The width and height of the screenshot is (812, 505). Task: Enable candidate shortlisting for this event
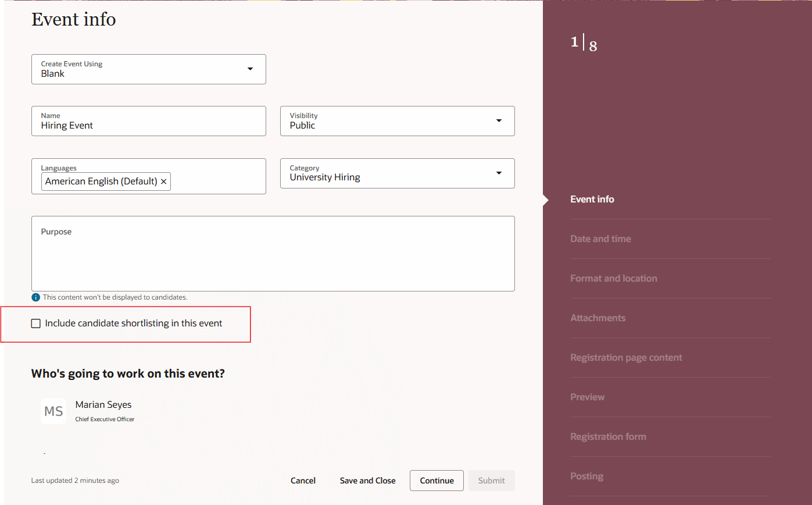point(35,323)
